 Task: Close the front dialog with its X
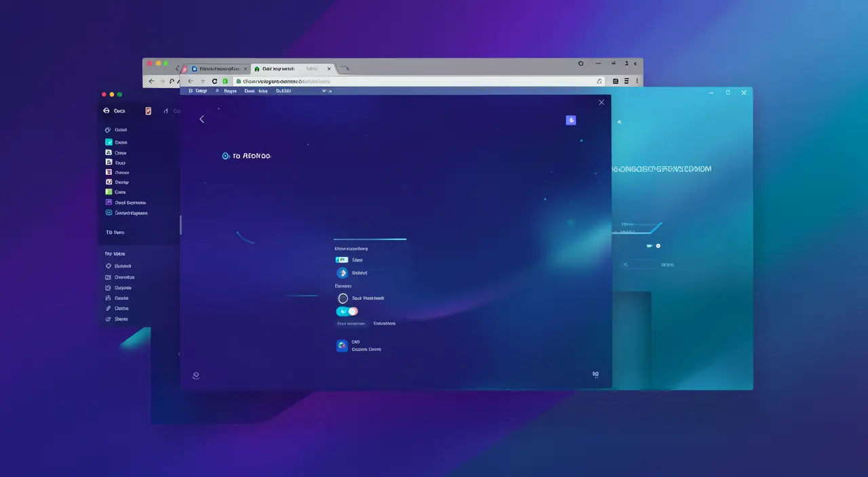[601, 102]
